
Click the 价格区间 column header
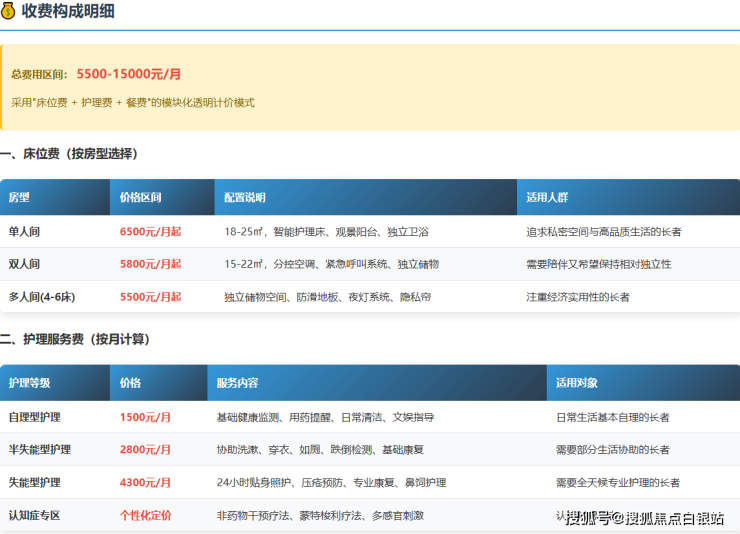coord(140,198)
